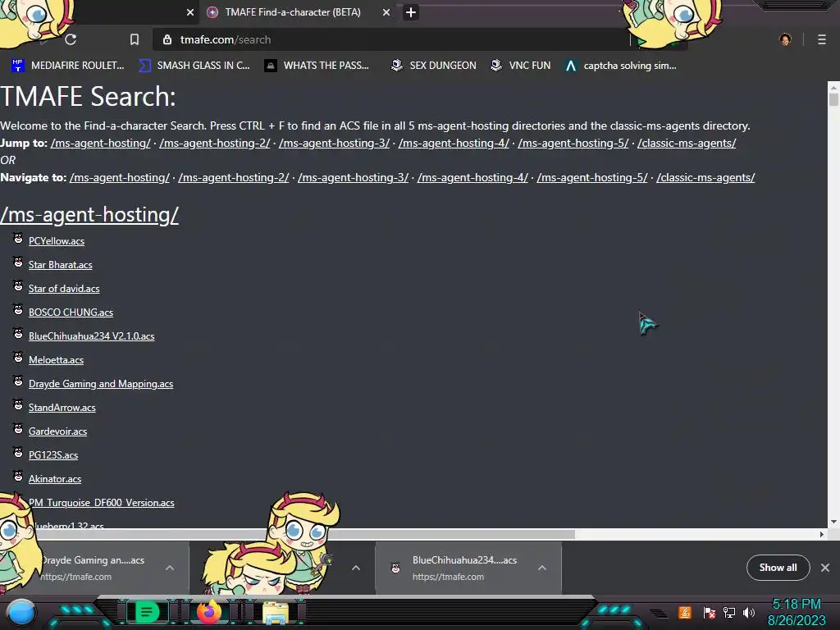
Task: Download PG123S.acs
Action: coord(53,455)
